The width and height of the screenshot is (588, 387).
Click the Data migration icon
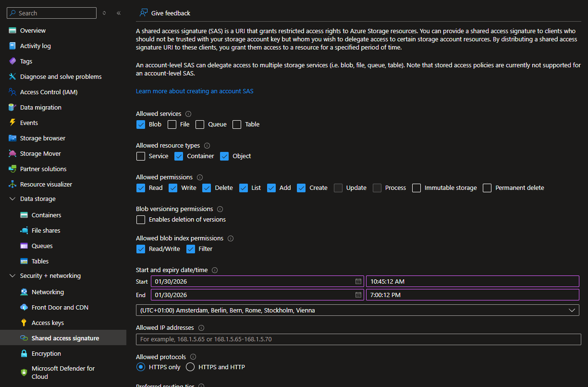(12, 107)
